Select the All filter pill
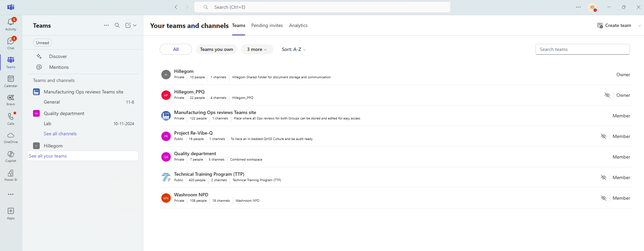 click(x=176, y=49)
